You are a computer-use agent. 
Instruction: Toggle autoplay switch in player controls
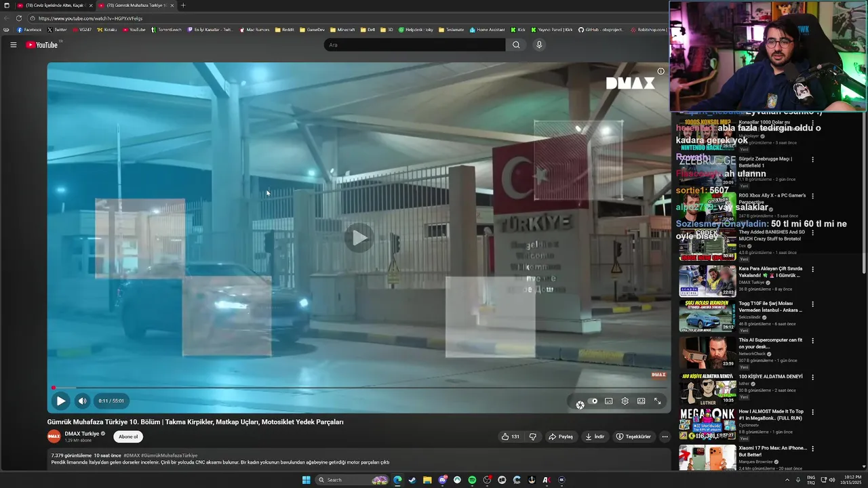[592, 401]
